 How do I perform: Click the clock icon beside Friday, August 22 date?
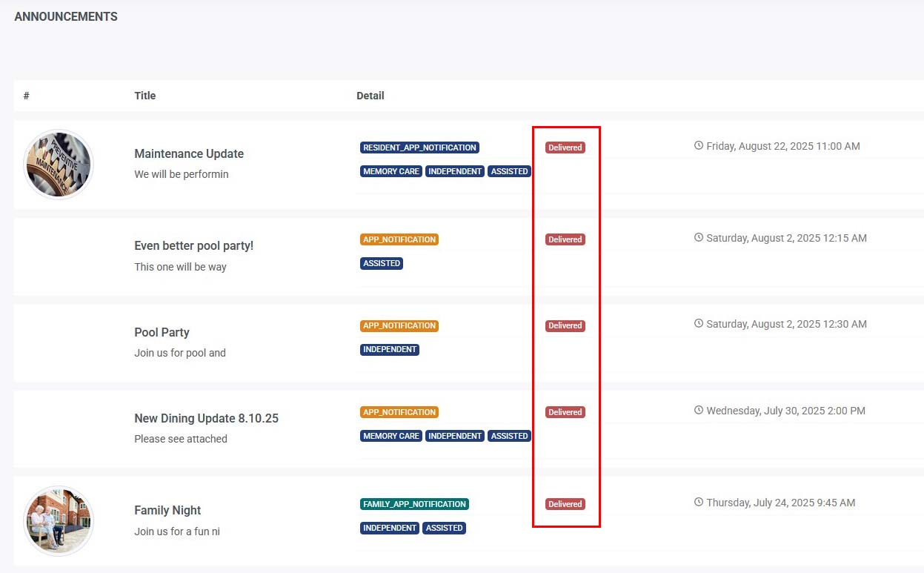point(699,145)
